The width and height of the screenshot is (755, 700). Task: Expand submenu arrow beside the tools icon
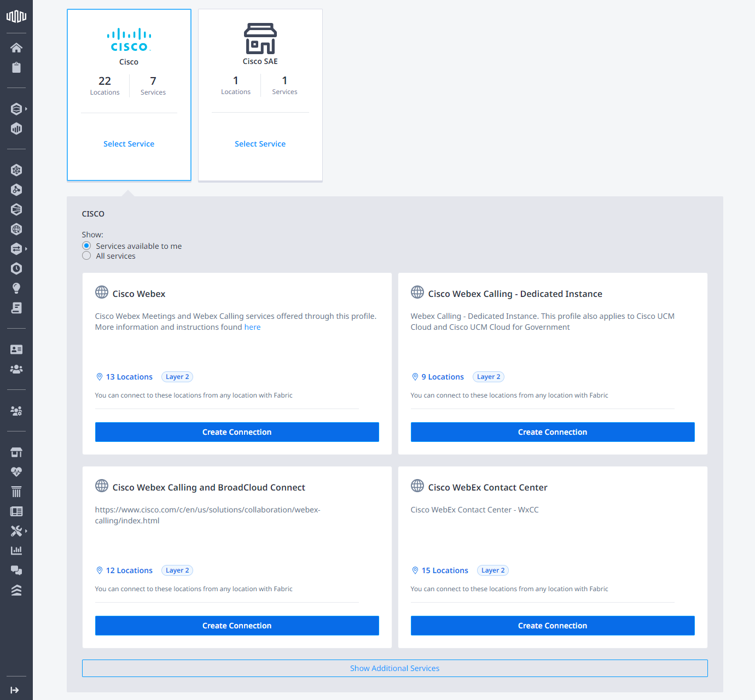click(x=26, y=531)
